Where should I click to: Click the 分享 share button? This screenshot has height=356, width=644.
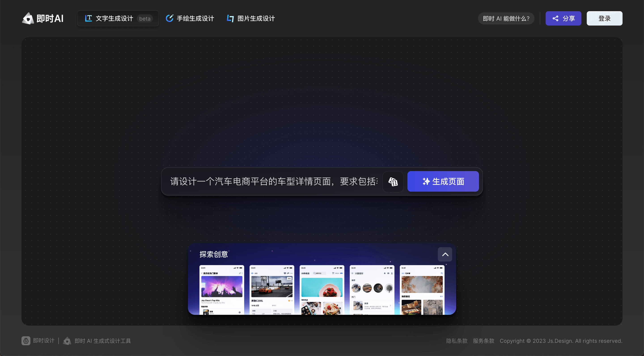563,18
